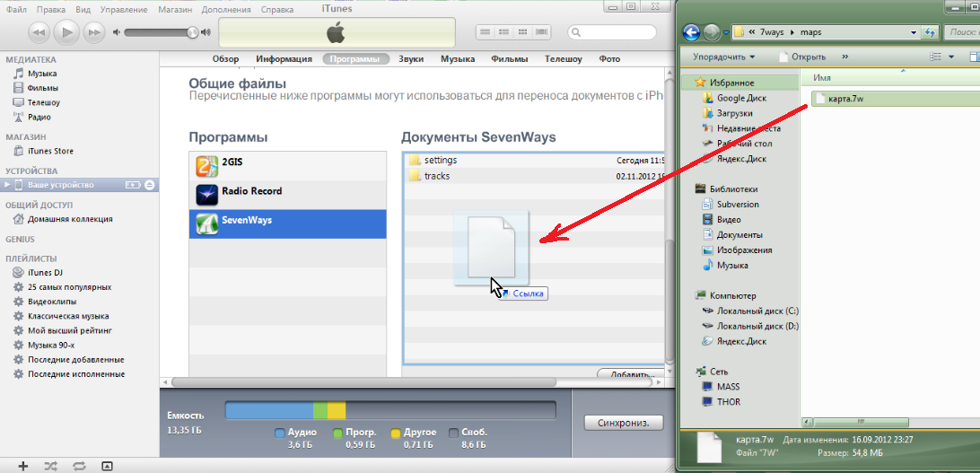Click the Next track forward button
Viewport: 980px width, 473px height.
click(93, 32)
